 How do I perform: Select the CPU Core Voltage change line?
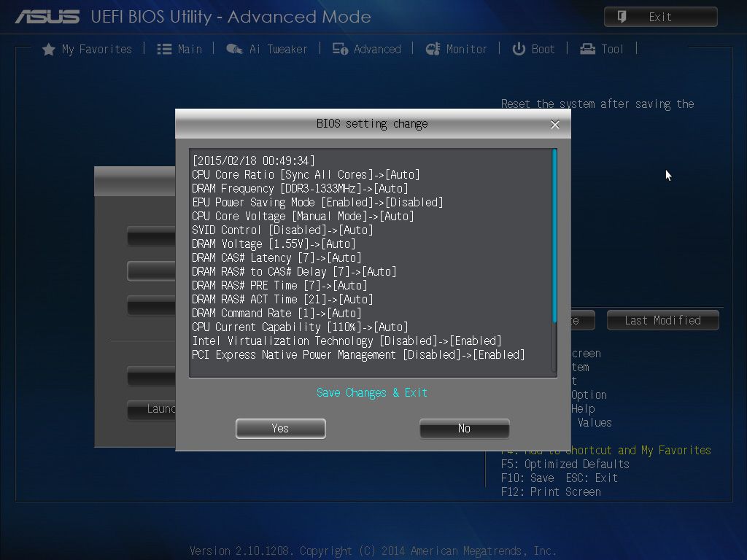303,216
